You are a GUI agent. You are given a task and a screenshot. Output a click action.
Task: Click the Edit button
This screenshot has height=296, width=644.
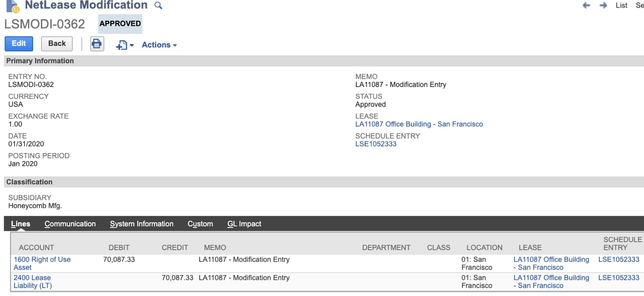point(19,43)
